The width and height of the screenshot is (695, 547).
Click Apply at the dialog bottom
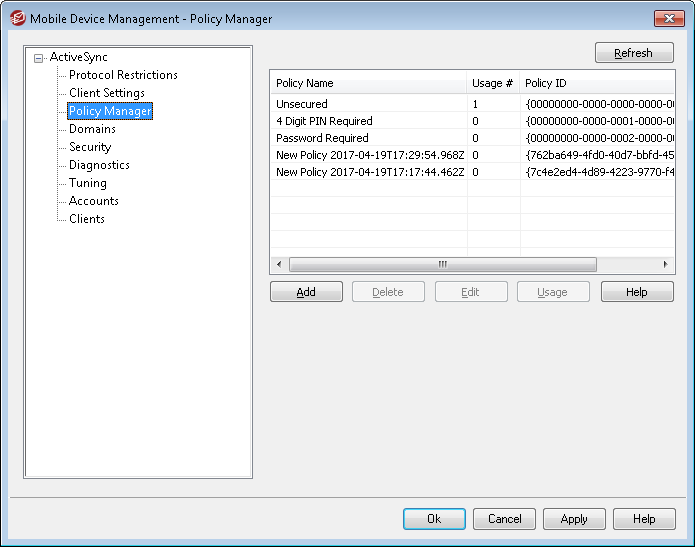pyautogui.click(x=574, y=519)
